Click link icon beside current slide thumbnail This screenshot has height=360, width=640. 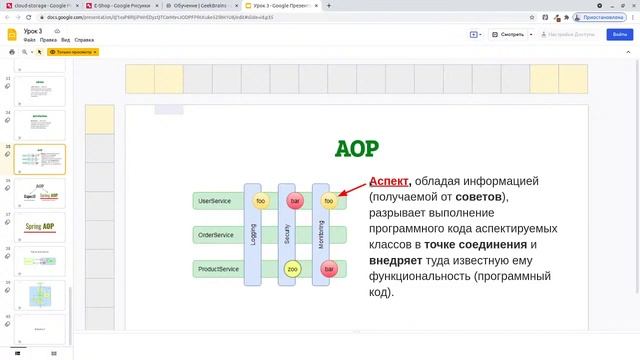pos(7,154)
